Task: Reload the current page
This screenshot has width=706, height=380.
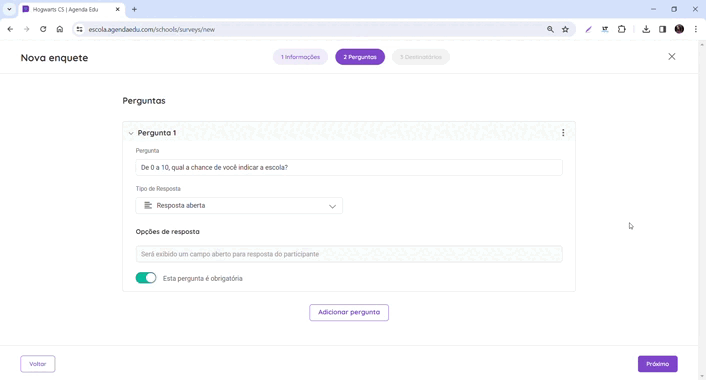Action: pyautogui.click(x=43, y=29)
